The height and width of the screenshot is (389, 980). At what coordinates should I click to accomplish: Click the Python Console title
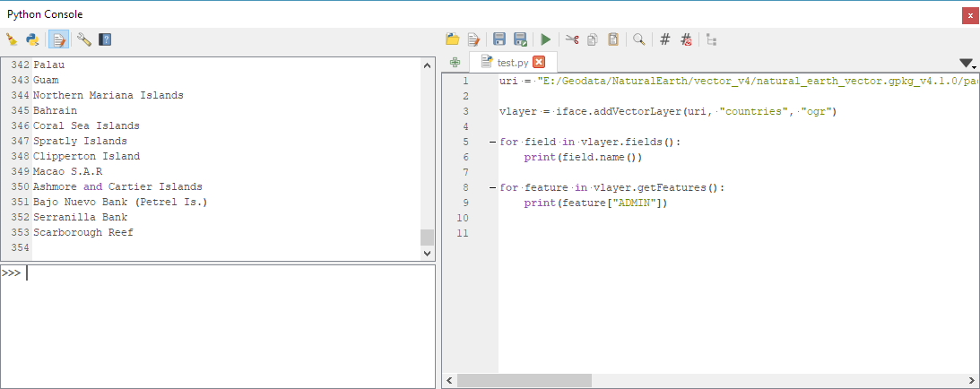coord(44,14)
